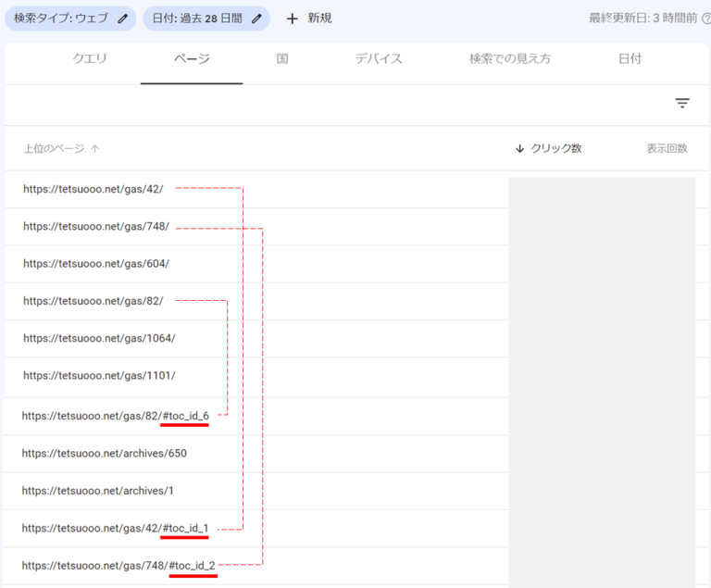This screenshot has width=711, height=588.
Task: Select the 日付 tab
Action: (x=630, y=59)
